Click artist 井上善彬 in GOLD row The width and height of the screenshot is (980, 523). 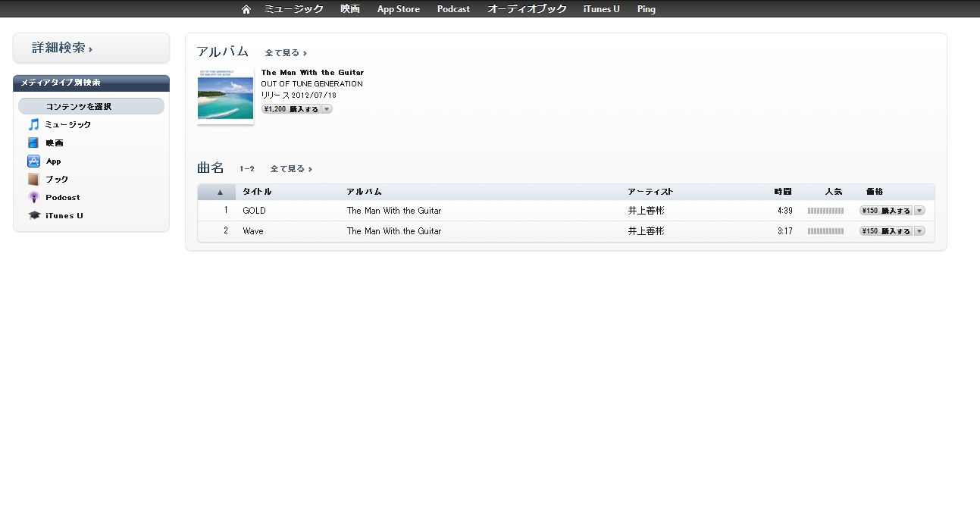click(646, 211)
